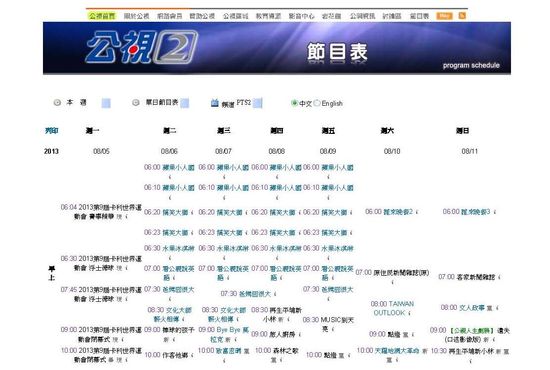Open the 影音中心 menu item

tap(301, 16)
